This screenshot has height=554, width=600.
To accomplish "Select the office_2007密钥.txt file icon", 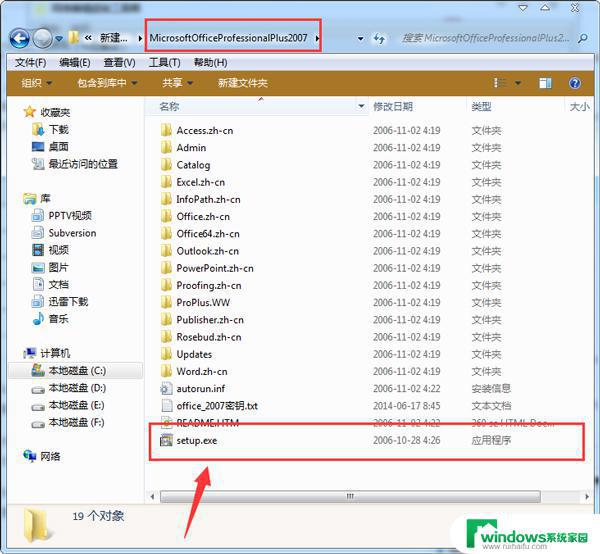I will pos(166,406).
